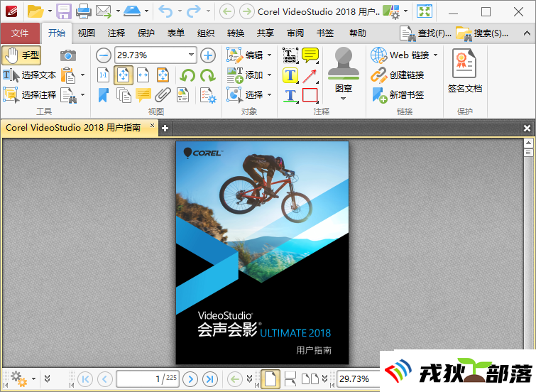Toggle the 手型 hand tool
Viewport: 536px width, 392px height.
click(x=22, y=55)
